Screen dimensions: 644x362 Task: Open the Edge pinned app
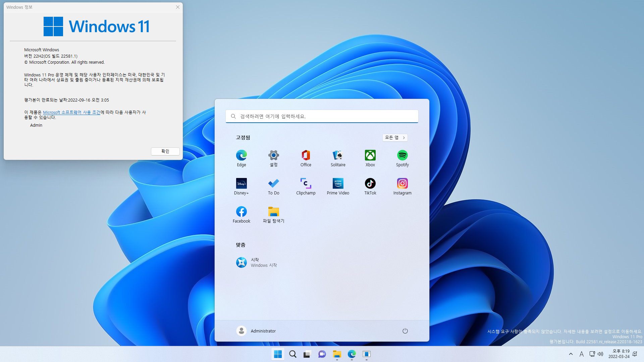click(x=241, y=158)
